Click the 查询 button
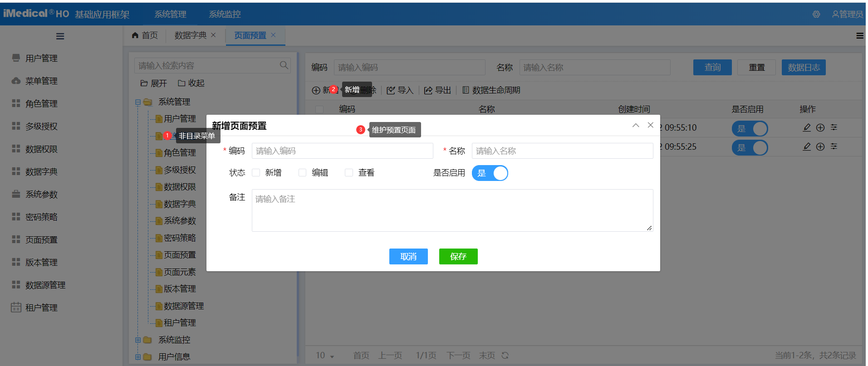868x366 pixels. click(x=712, y=67)
